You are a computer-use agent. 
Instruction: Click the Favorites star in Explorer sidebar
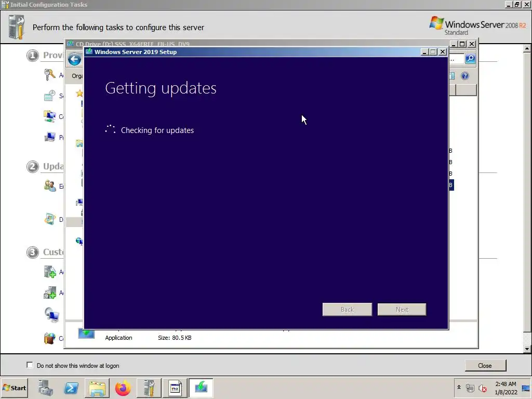(x=79, y=94)
